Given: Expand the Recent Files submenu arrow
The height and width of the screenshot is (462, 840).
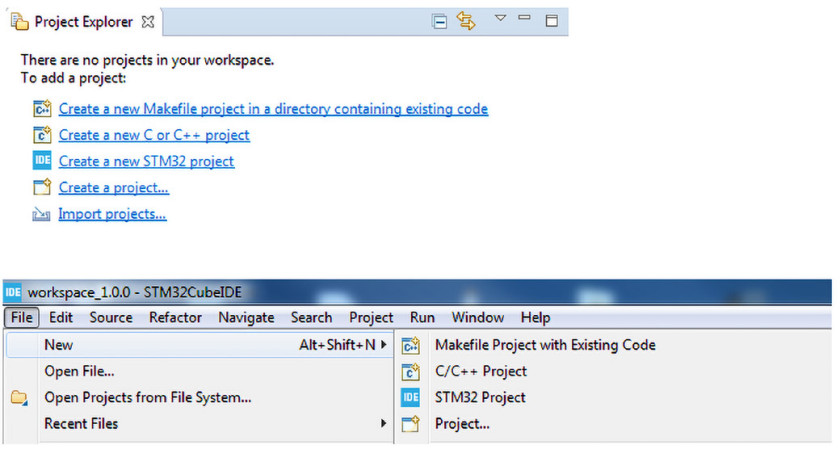Looking at the screenshot, I should pos(384,423).
